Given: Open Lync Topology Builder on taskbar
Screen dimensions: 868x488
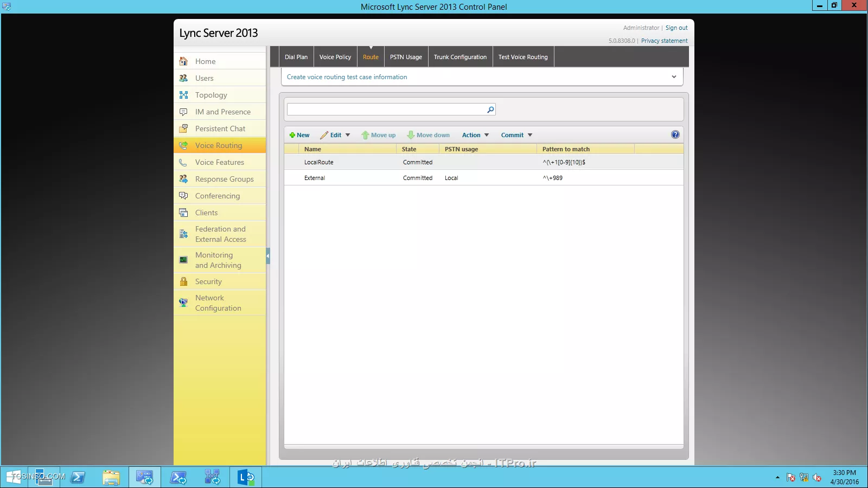Looking at the screenshot, I should click(212, 477).
